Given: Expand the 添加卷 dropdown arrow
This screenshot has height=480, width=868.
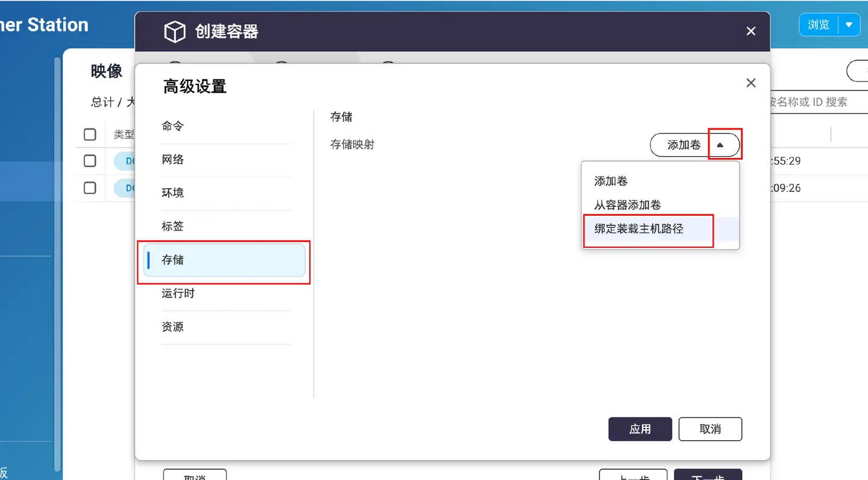Looking at the screenshot, I should tap(720, 145).
